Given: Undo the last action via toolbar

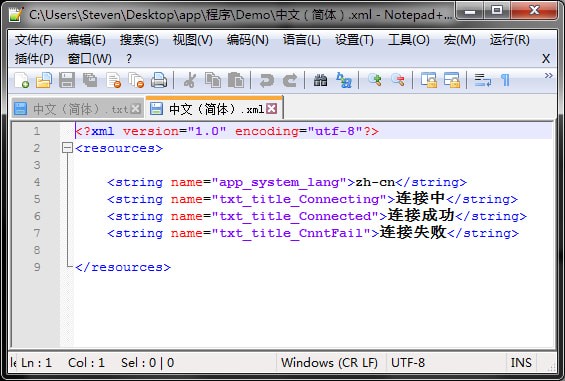Looking at the screenshot, I should [267, 80].
